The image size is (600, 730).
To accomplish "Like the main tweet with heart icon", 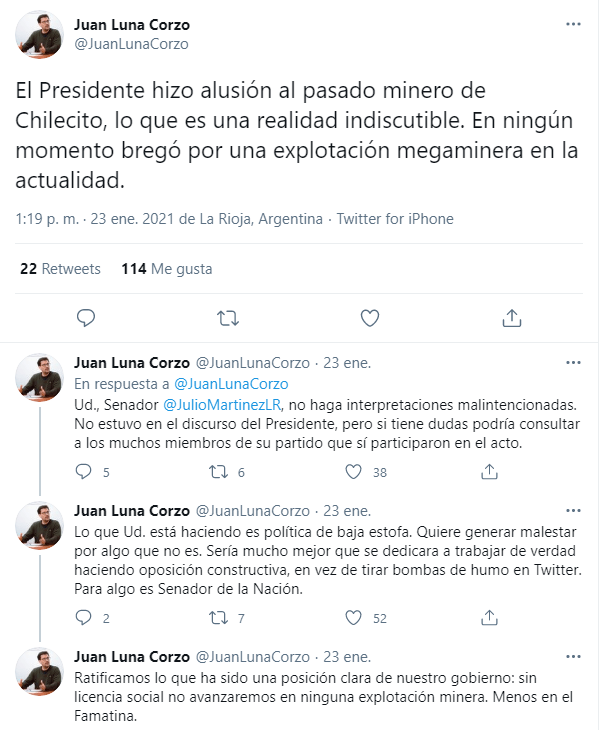I will [370, 318].
